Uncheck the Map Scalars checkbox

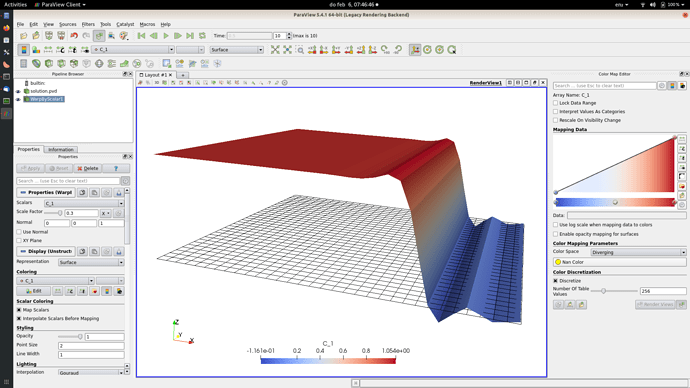pyautogui.click(x=19, y=310)
